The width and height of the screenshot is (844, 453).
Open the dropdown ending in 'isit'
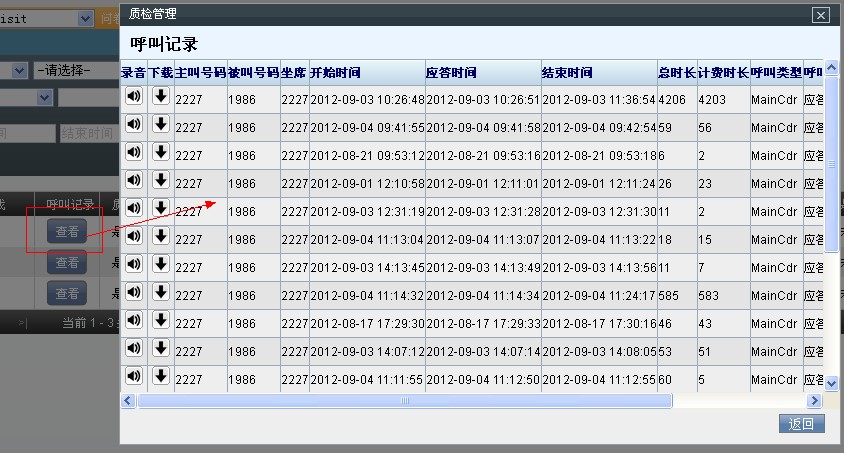click(x=47, y=19)
